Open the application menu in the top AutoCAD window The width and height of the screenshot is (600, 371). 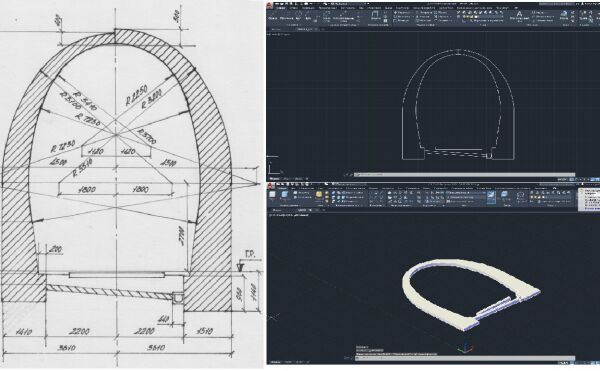coord(269,5)
